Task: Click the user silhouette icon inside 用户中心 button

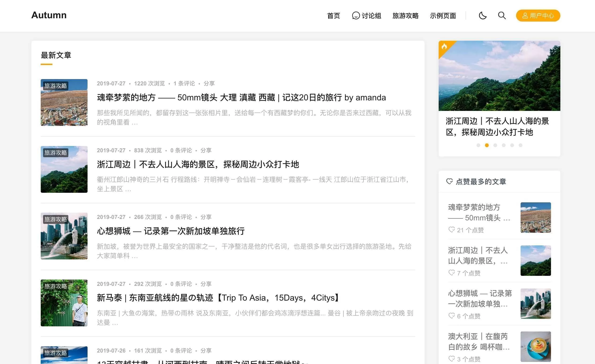Action: [x=525, y=15]
